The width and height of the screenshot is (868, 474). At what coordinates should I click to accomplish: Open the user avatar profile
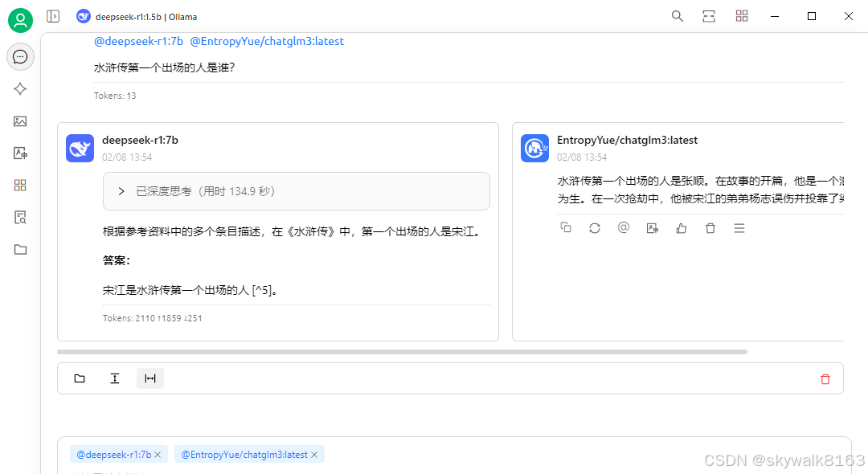pyautogui.click(x=20, y=20)
